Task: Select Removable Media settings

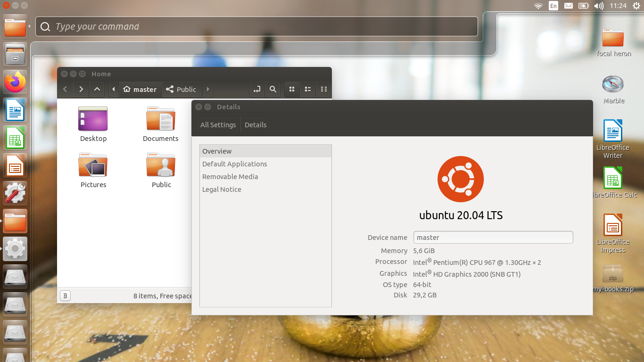Action: [230, 176]
